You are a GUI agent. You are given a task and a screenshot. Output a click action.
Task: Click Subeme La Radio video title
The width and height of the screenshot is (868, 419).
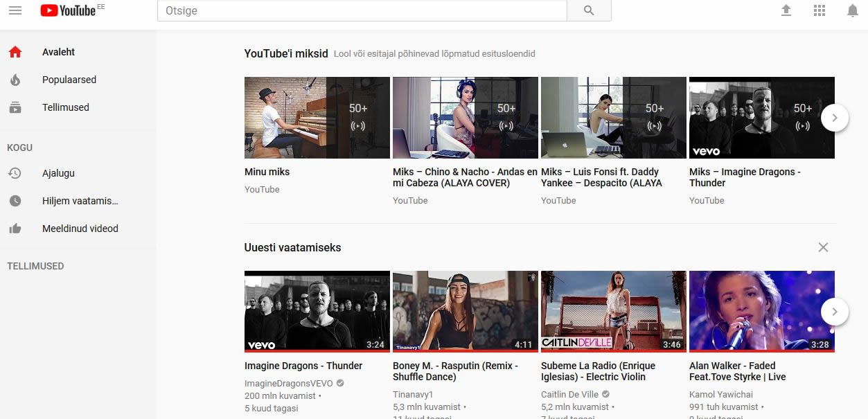(x=598, y=371)
